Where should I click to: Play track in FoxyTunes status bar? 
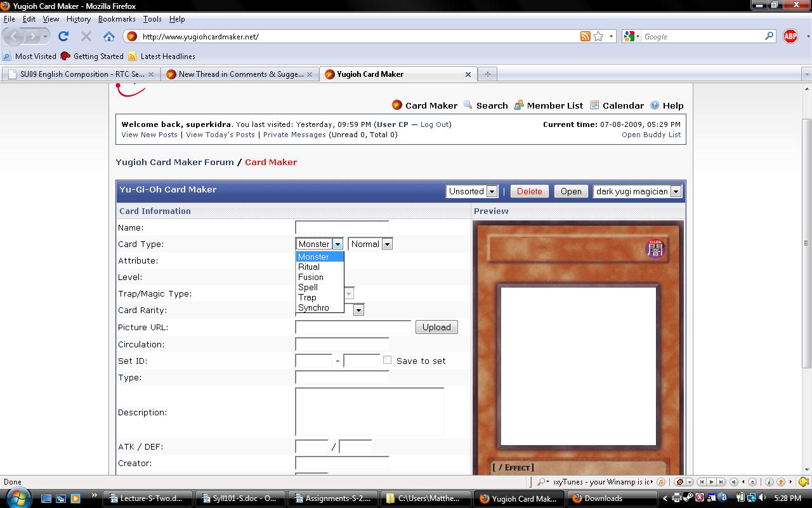[712, 482]
